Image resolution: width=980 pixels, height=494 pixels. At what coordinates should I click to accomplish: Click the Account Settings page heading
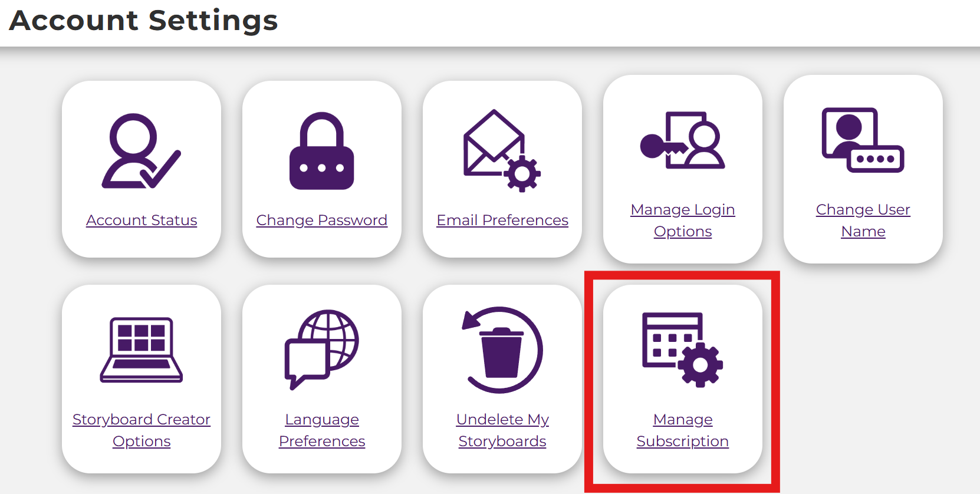[x=144, y=21]
